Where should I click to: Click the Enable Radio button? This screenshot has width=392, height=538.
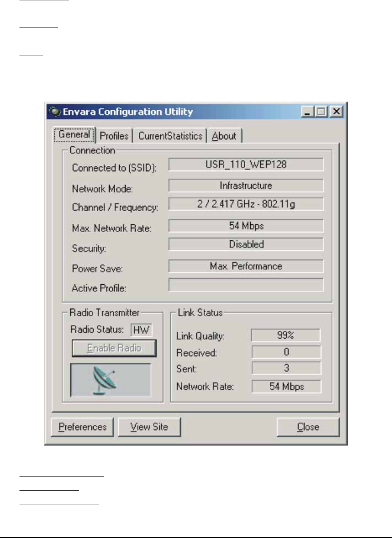[114, 348]
